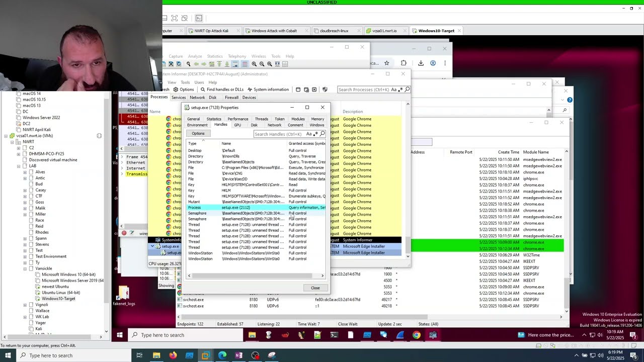Click the Chrome downloads icon
This screenshot has width=644, height=362.
point(421,63)
